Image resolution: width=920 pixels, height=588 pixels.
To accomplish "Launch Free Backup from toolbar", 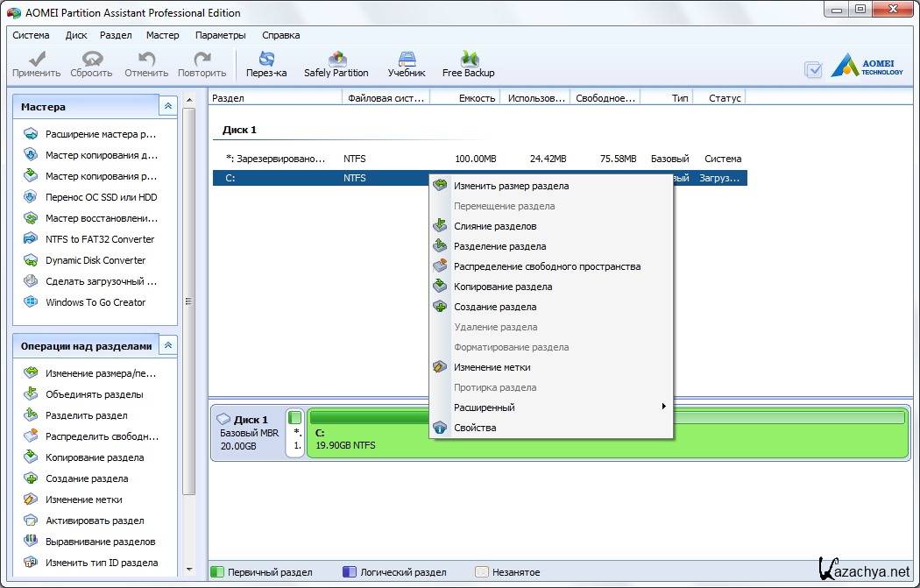I will (x=468, y=63).
